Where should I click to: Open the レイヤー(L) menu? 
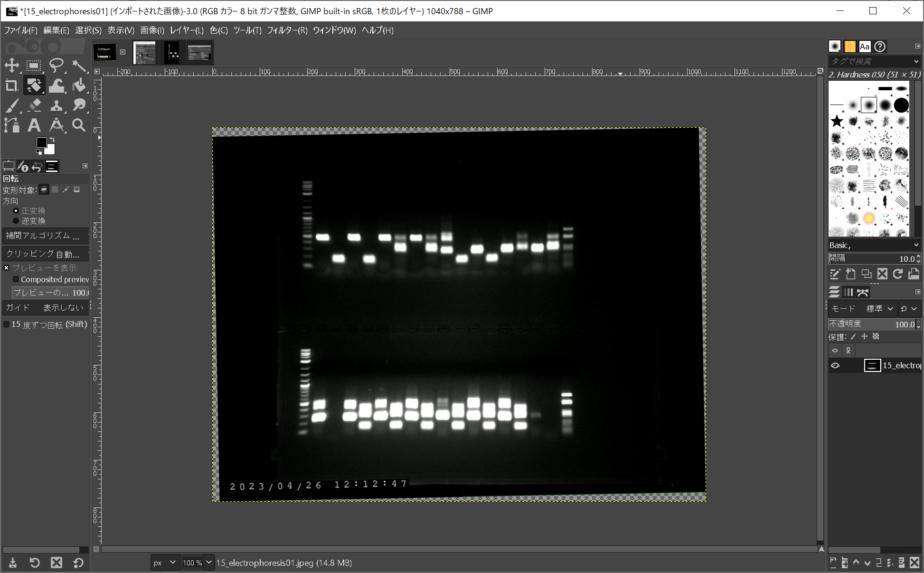coord(187,30)
